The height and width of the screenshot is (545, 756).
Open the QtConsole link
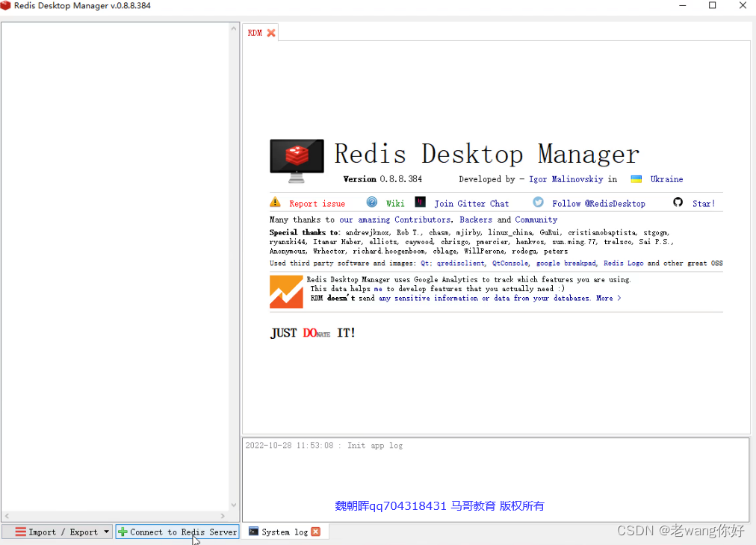pyautogui.click(x=510, y=263)
